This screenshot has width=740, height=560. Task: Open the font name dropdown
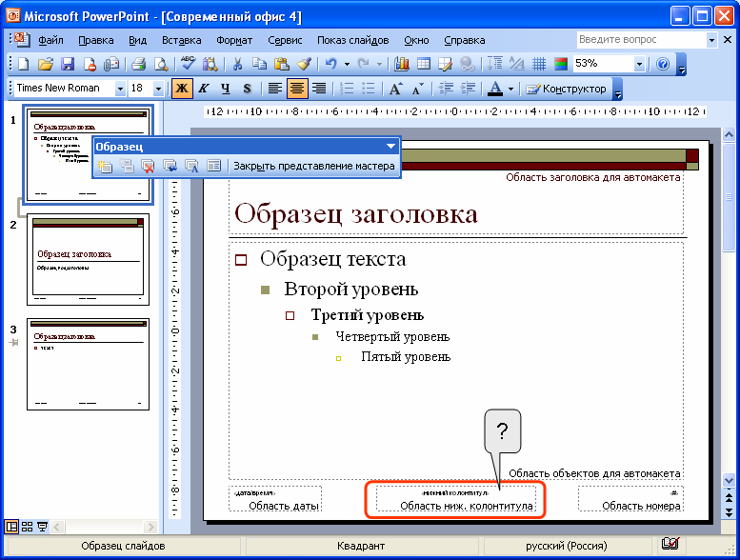120,89
